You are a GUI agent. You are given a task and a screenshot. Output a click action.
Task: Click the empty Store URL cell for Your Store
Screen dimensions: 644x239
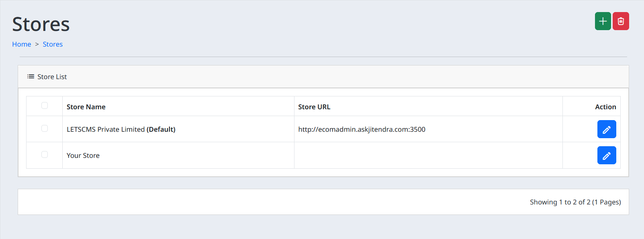pyautogui.click(x=428, y=155)
